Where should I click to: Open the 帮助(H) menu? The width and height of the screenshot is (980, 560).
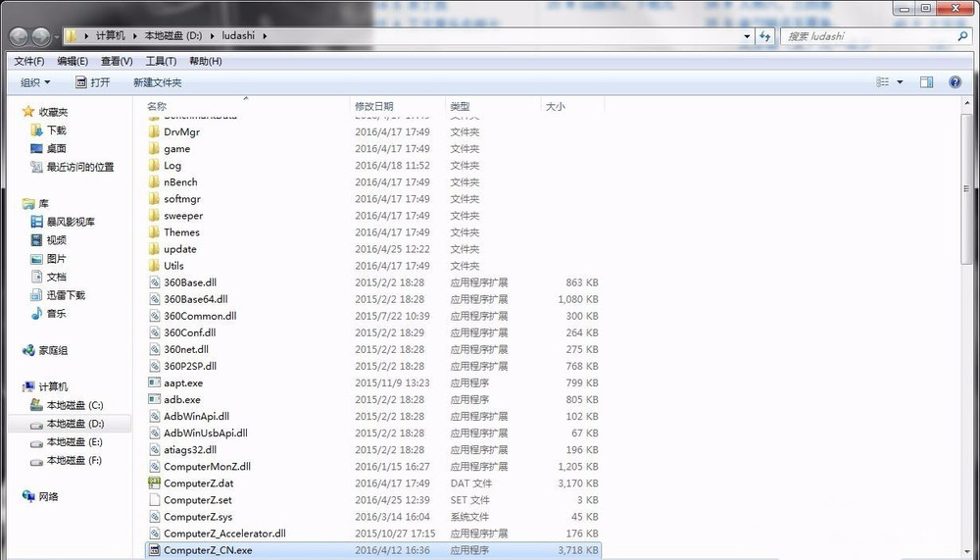[x=206, y=62]
